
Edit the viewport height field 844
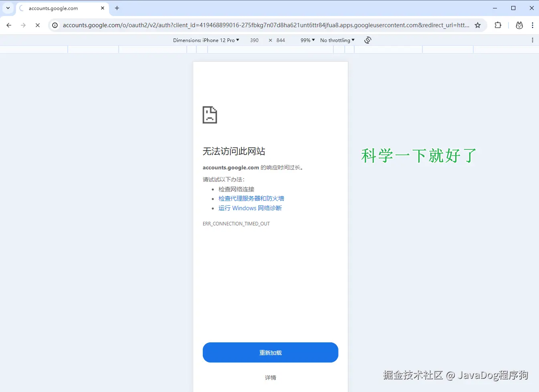281,40
